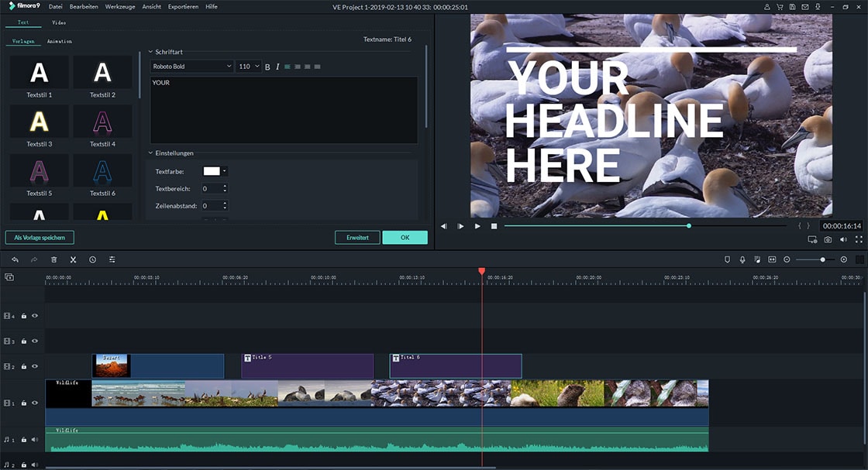Open the Ansicht menu

[x=152, y=7]
